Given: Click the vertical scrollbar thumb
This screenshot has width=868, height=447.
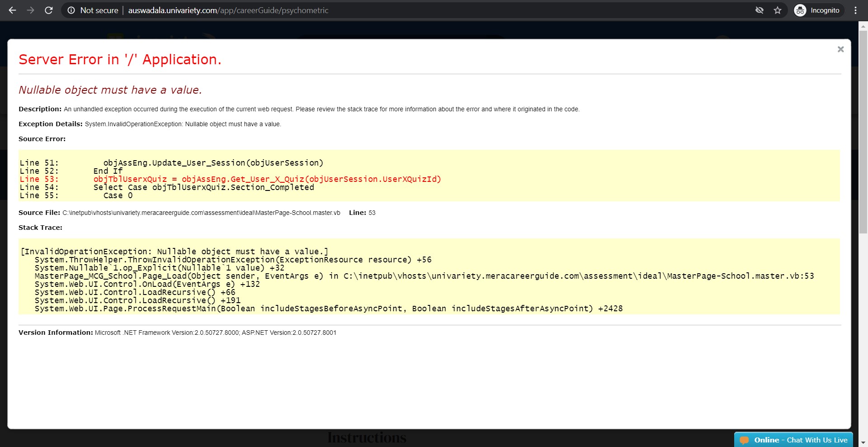Looking at the screenshot, I should pos(863,133).
